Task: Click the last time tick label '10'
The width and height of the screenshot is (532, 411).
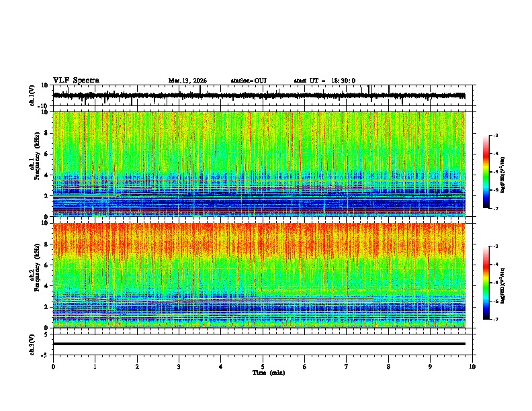Action: [x=472, y=367]
